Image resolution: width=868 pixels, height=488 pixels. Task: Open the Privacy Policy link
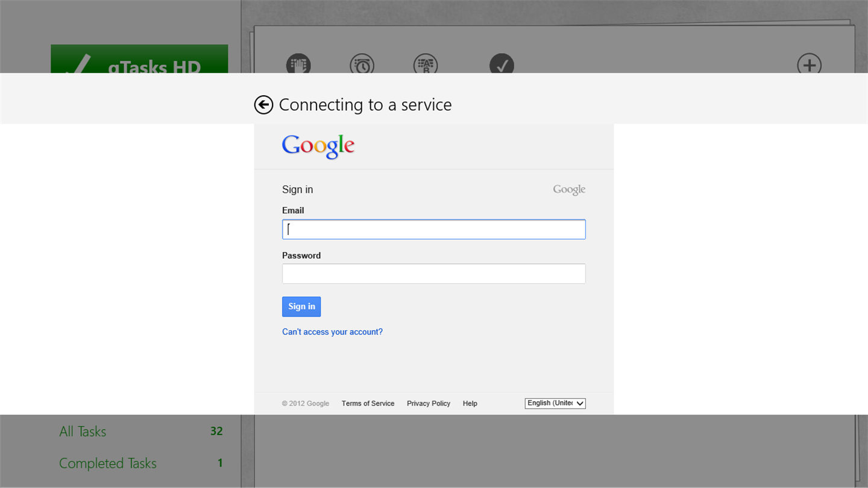pos(429,404)
